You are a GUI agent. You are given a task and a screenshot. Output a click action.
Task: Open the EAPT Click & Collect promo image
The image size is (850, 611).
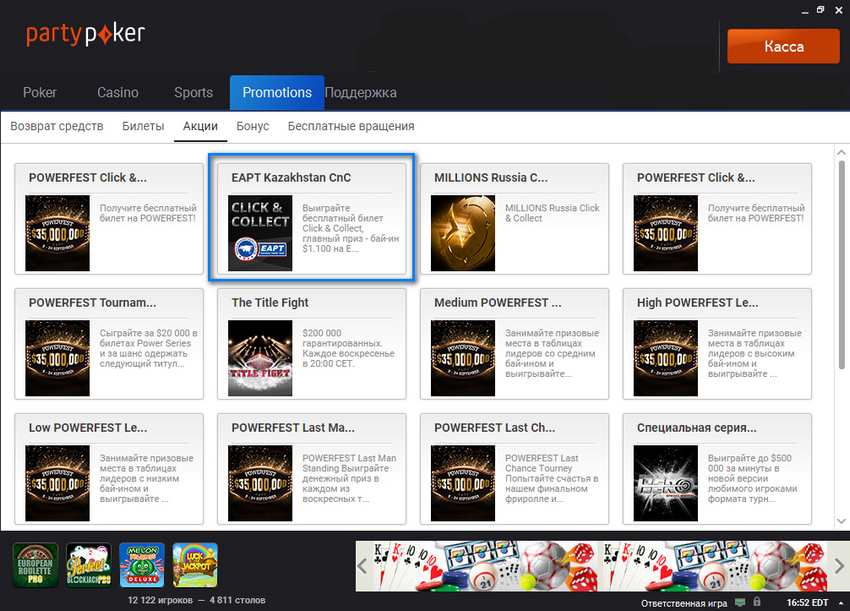pos(260,233)
